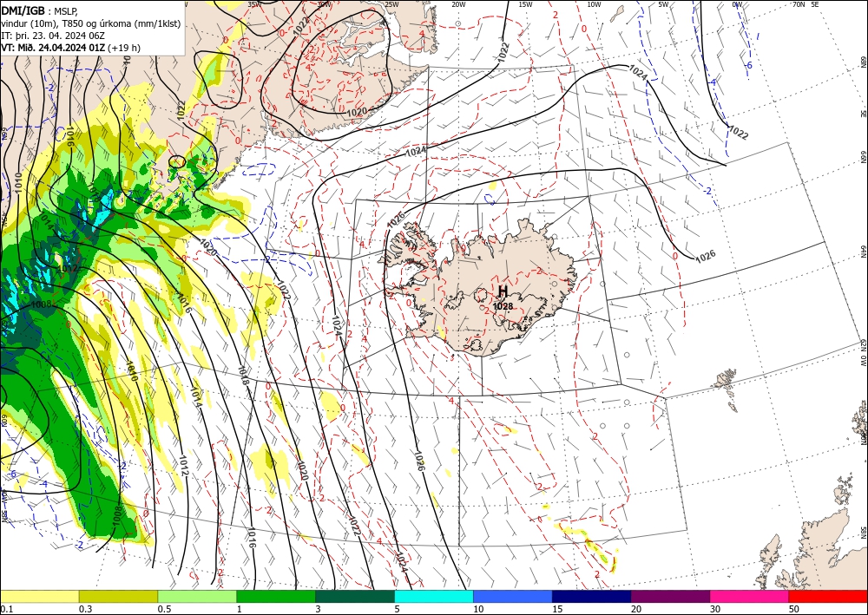Screen dimensions: 868x615
Task: Select the navy 15–20 legend swatch
Action: 592,596
